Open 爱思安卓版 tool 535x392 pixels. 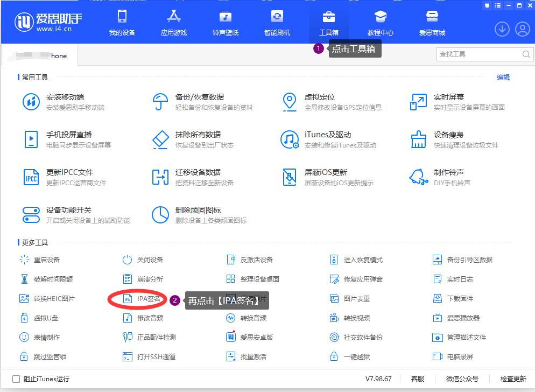point(250,338)
